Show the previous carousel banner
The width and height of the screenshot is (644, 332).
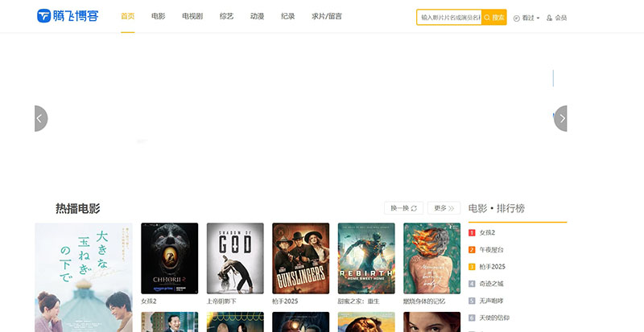pyautogui.click(x=41, y=119)
